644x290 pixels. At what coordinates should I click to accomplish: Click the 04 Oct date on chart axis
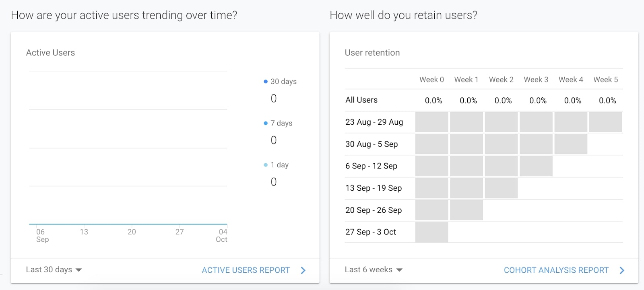click(222, 236)
